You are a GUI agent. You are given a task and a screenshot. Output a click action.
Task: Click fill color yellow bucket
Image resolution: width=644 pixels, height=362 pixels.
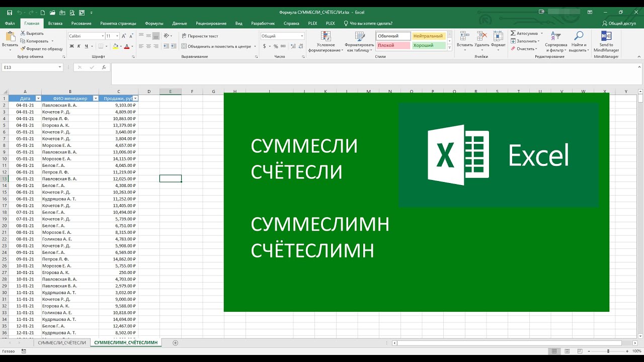(115, 46)
